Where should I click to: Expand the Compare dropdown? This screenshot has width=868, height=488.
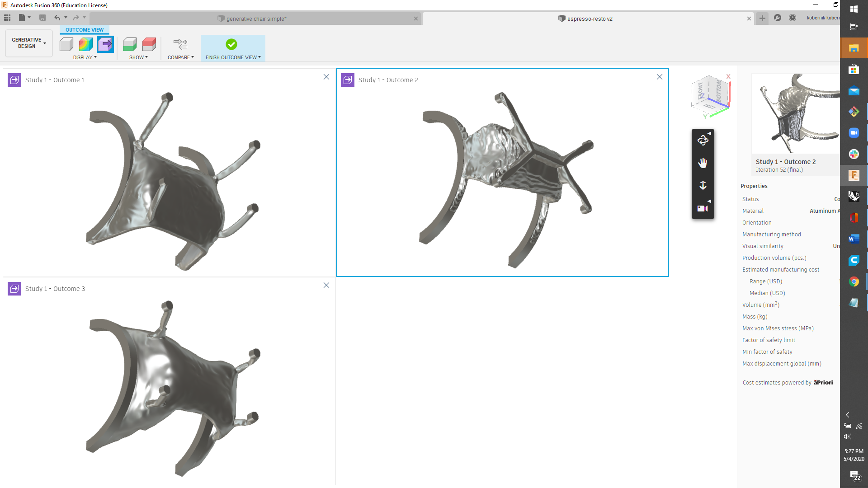tap(180, 57)
